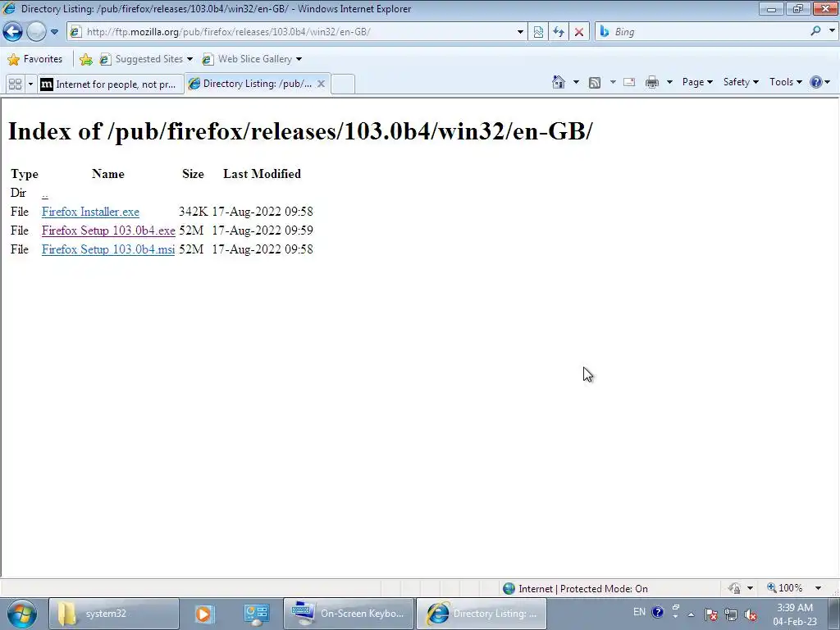Viewport: 840px width, 630px height.
Task: Launch Windows Media Player from taskbar
Action: 203,614
